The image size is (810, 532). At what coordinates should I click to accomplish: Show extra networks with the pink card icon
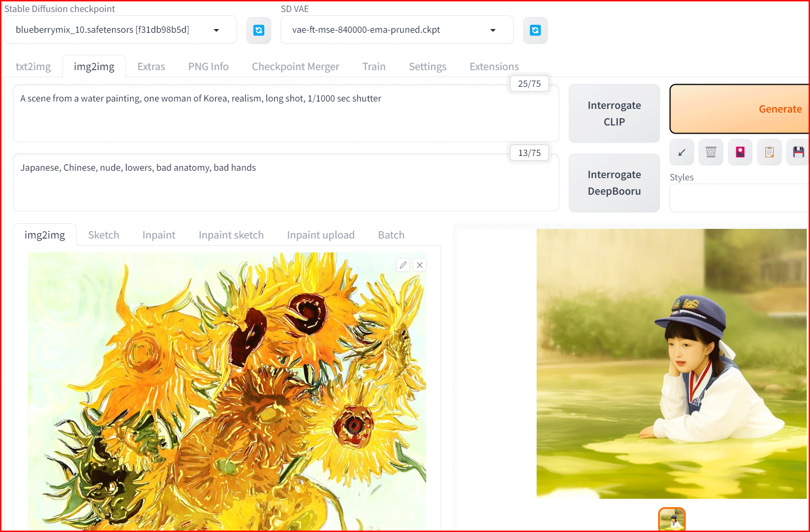tap(740, 152)
